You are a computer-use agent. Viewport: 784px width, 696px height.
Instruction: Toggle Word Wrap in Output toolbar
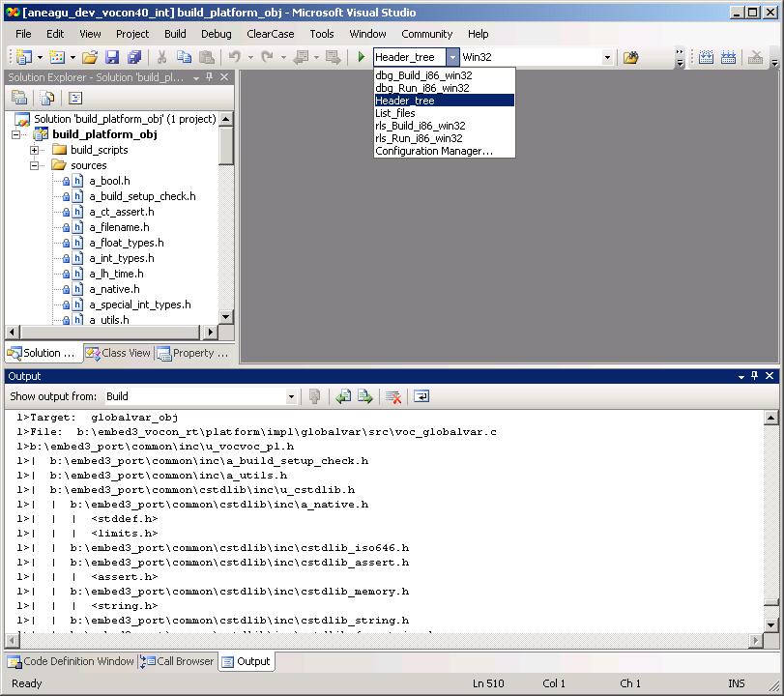[x=421, y=396]
